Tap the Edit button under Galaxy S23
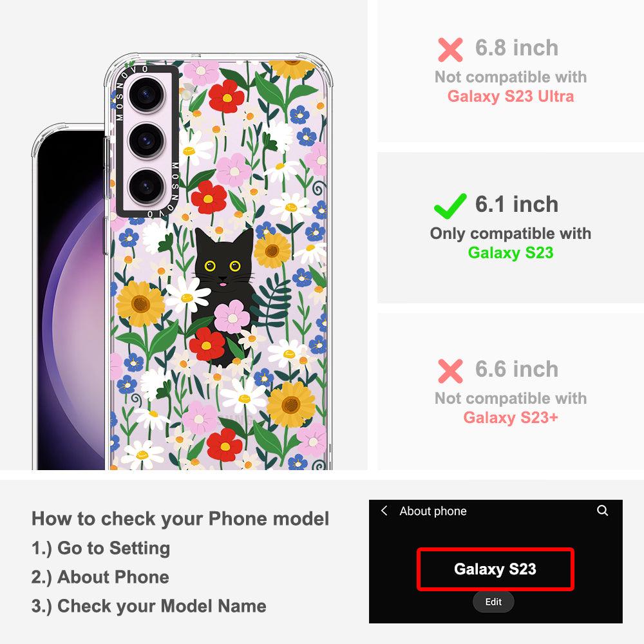644x644 pixels. tap(493, 601)
